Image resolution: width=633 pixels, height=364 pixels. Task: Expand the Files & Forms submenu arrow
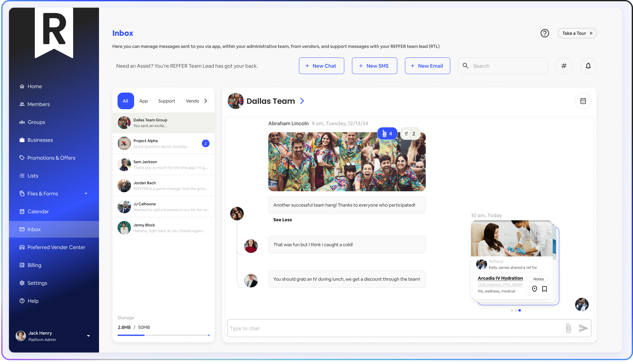point(86,193)
